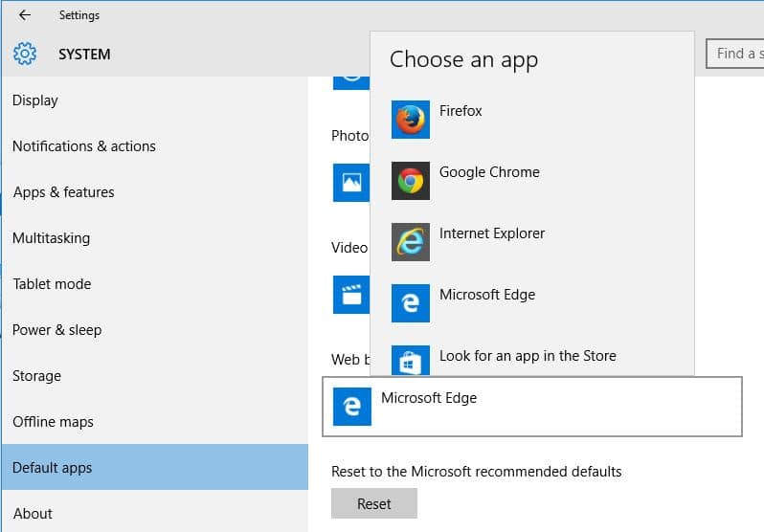Select Look for an app in the Store

[528, 356]
